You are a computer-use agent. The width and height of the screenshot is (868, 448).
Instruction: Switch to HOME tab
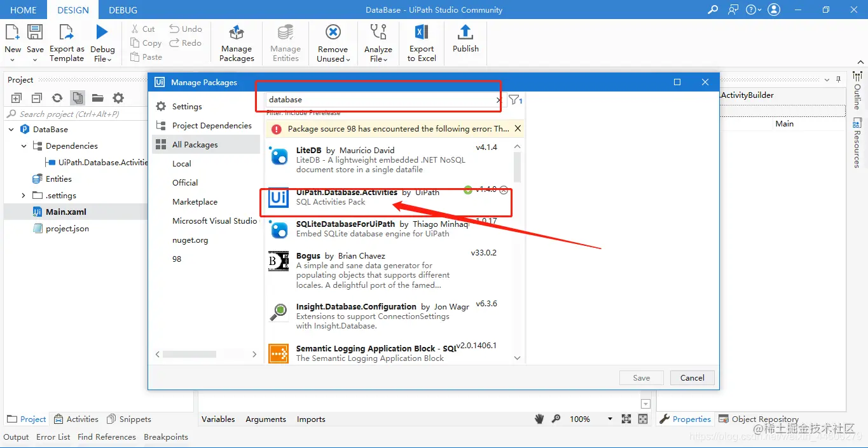click(x=24, y=10)
